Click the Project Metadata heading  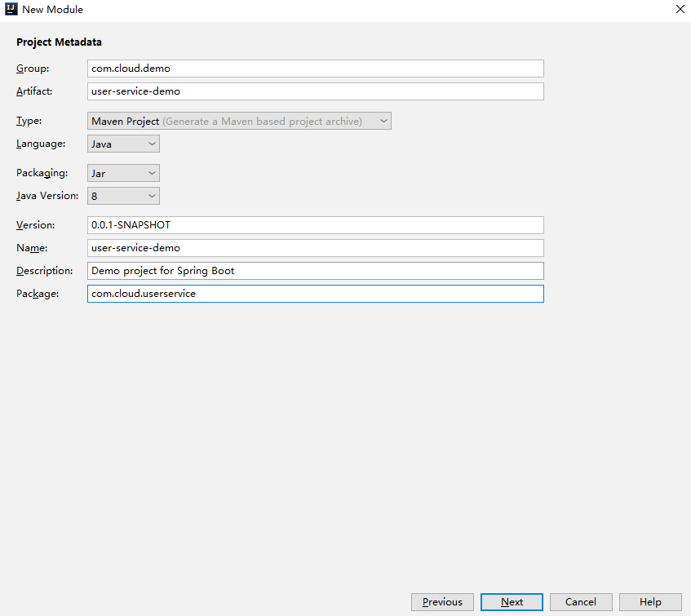click(x=59, y=42)
